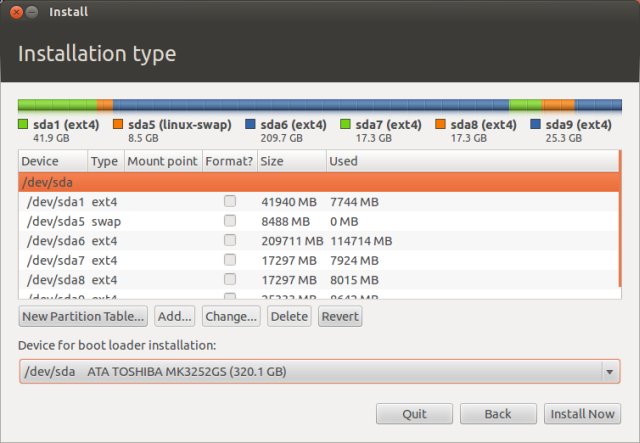This screenshot has width=640, height=443.
Task: Click the 41940 MB size cell
Action: pyautogui.click(x=289, y=202)
